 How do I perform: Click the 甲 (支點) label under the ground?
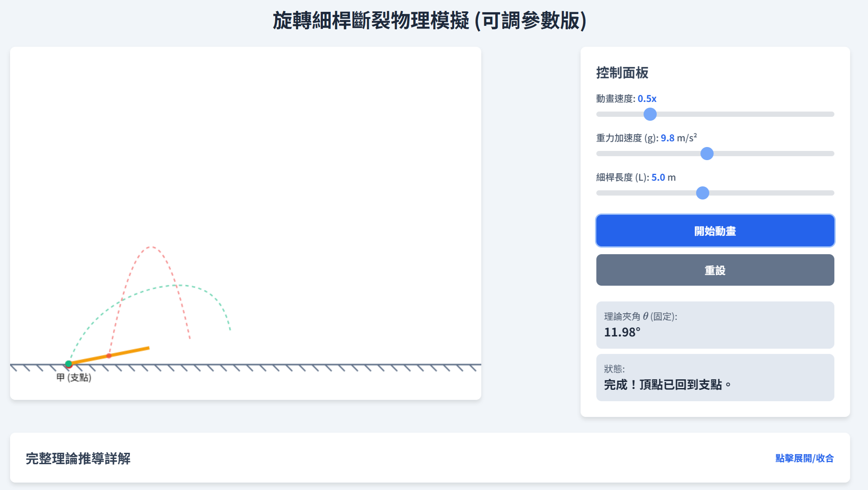73,377
